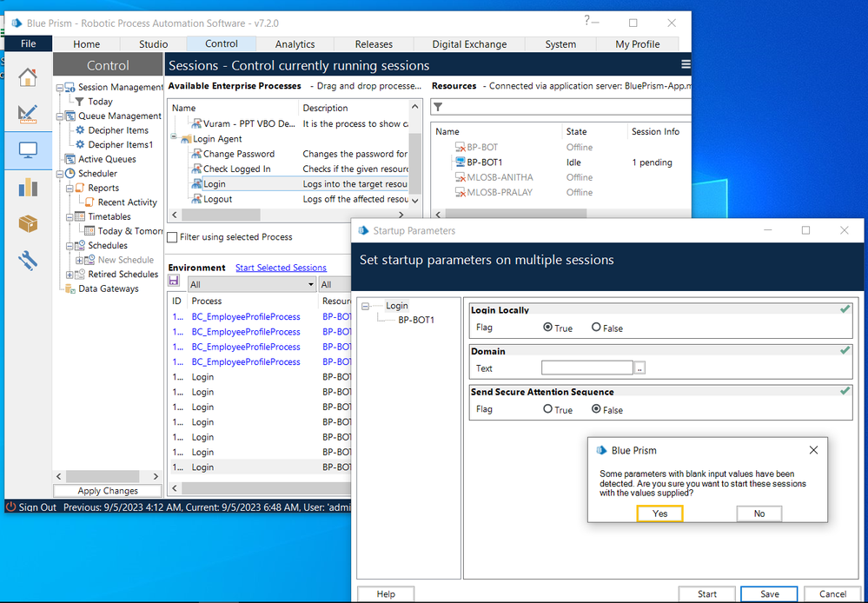Open the hamburger menu in Sessions header
Image resolution: width=868 pixels, height=603 pixels.
point(686,65)
